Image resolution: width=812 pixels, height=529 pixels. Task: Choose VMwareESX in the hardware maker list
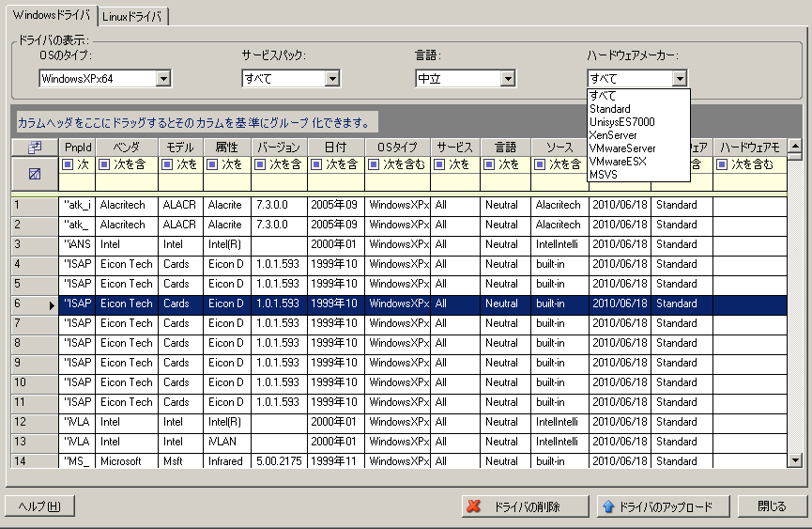(638, 162)
